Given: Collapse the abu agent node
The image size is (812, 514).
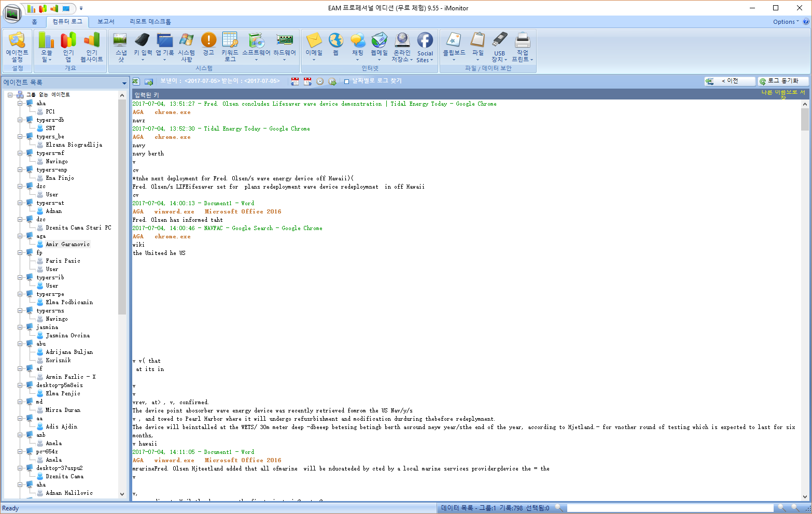Looking at the screenshot, I should click(20, 344).
